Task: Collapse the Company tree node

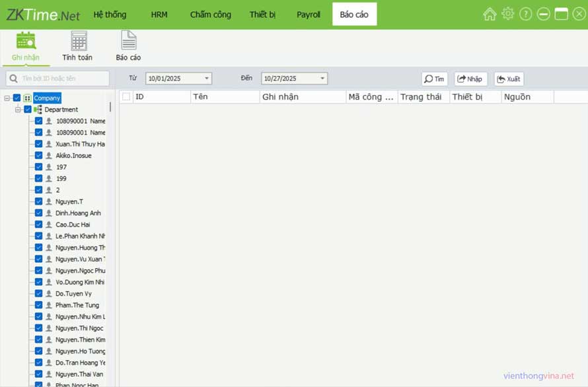Action: tap(7, 98)
